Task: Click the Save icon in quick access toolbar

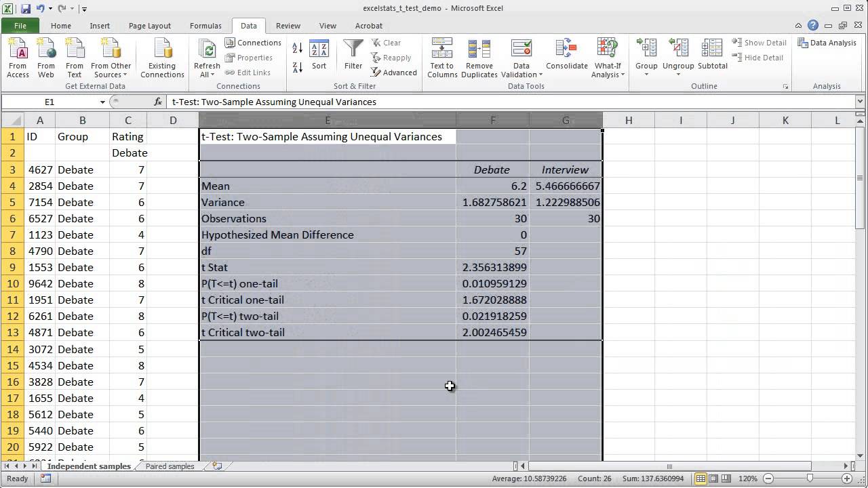Action: [26, 9]
